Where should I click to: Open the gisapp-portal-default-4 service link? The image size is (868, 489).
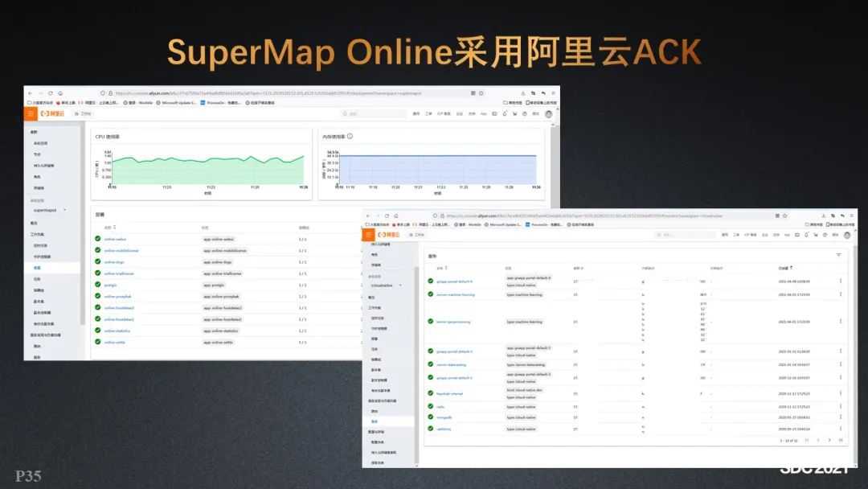coord(454,281)
